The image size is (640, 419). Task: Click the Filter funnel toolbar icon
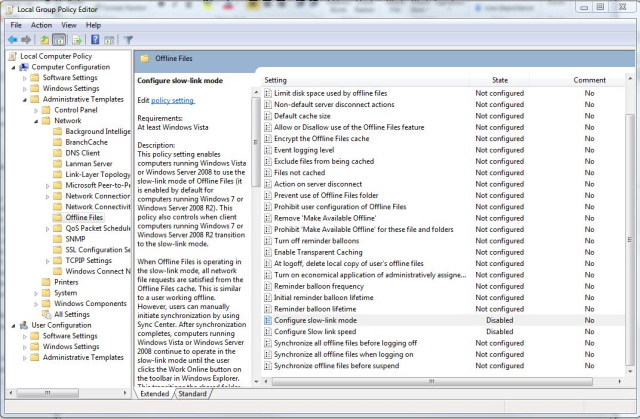click(128, 40)
